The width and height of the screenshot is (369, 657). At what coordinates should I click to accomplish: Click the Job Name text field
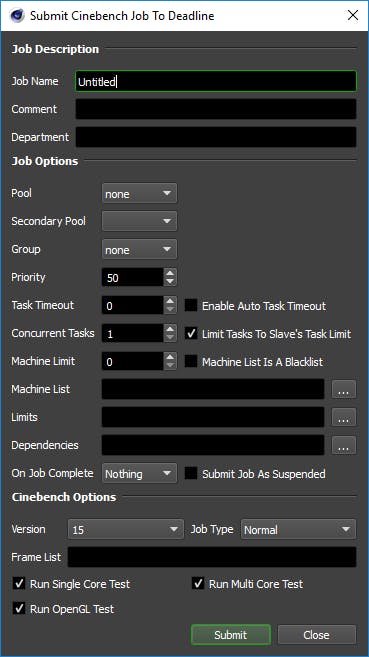tap(216, 81)
